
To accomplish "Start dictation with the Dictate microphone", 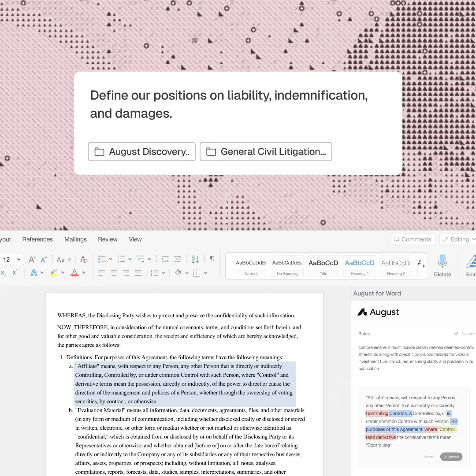I will coord(443,266).
